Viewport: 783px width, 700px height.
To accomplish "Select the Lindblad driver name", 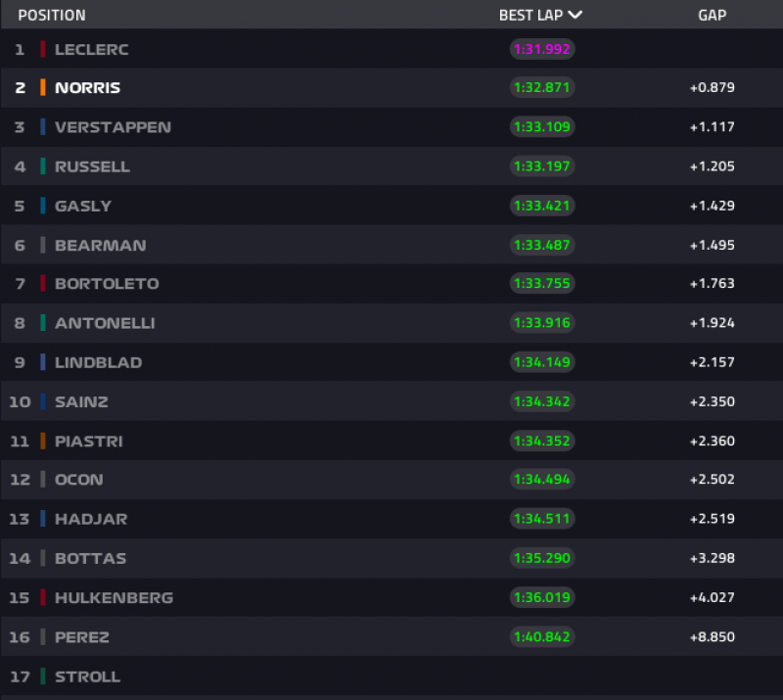I will pos(98,362).
